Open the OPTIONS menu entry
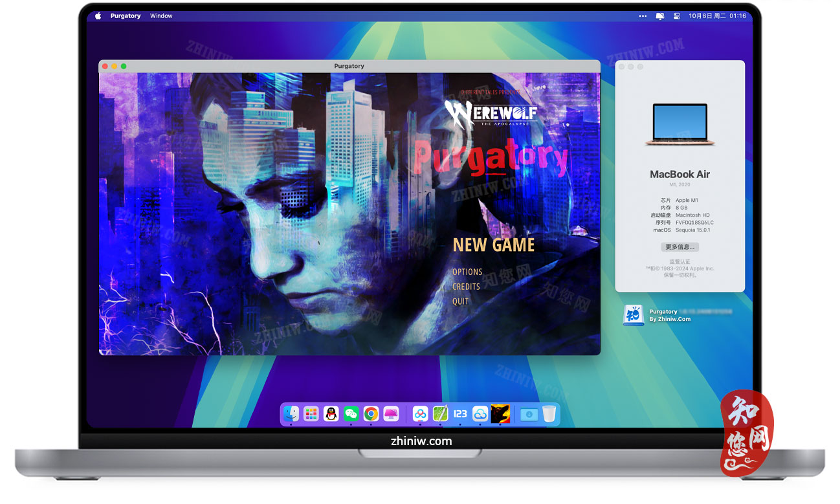This screenshot has height=504, width=840. tap(467, 272)
